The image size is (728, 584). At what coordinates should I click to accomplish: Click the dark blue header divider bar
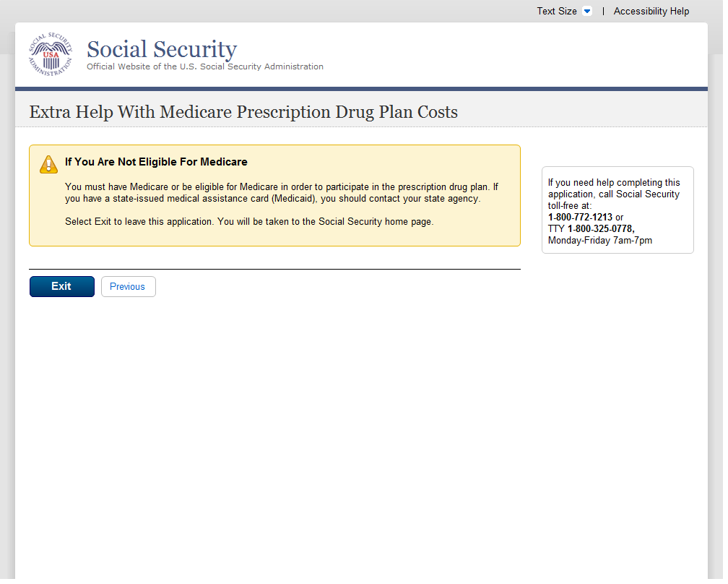[361, 89]
